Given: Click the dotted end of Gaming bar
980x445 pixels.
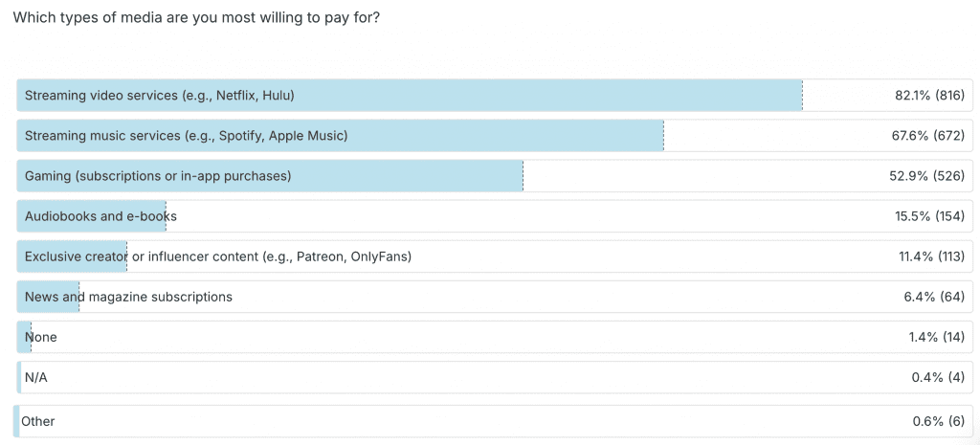Looking at the screenshot, I should tap(523, 176).
